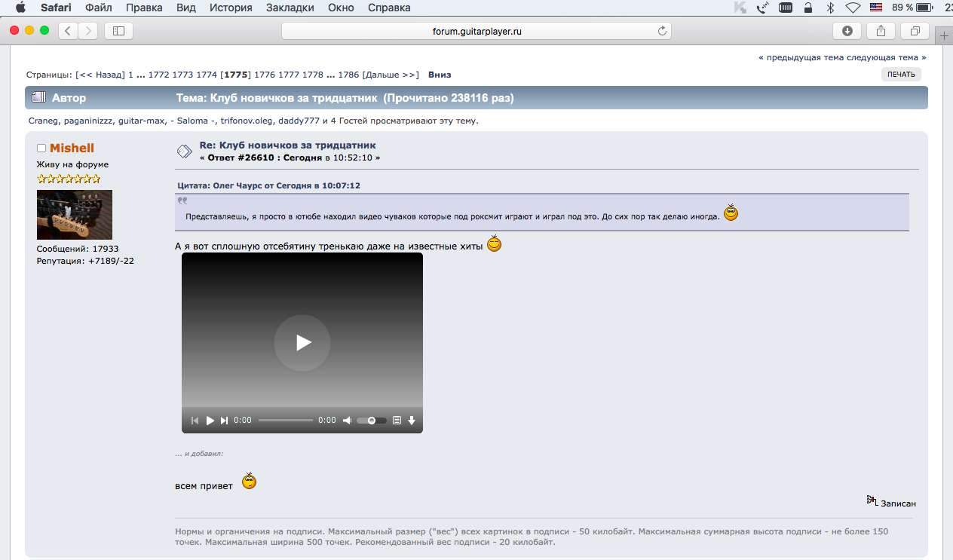Go to page 1 of the thread
This screenshot has width=953, height=560.
point(130,75)
